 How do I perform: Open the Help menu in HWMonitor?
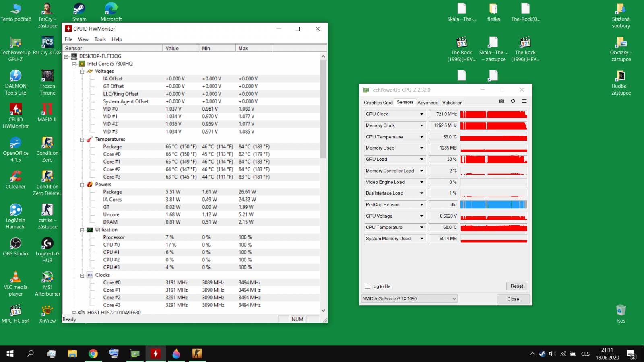coord(117,39)
